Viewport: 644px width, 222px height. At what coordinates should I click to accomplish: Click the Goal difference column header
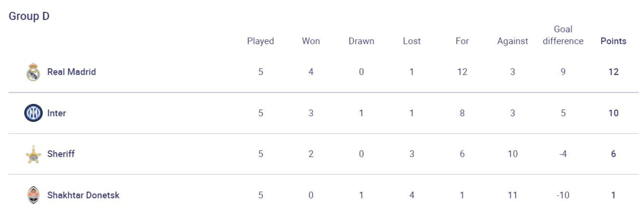click(x=563, y=35)
